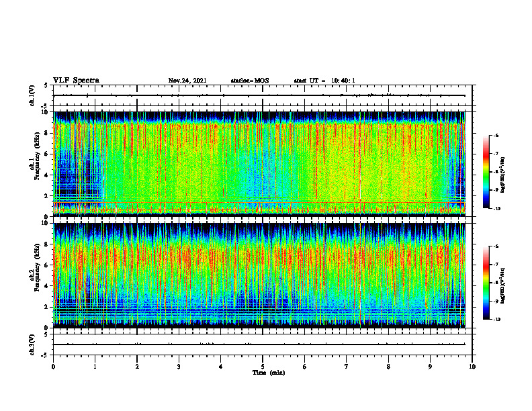Click the "ch.1(V)" waveform axis label

[32, 95]
